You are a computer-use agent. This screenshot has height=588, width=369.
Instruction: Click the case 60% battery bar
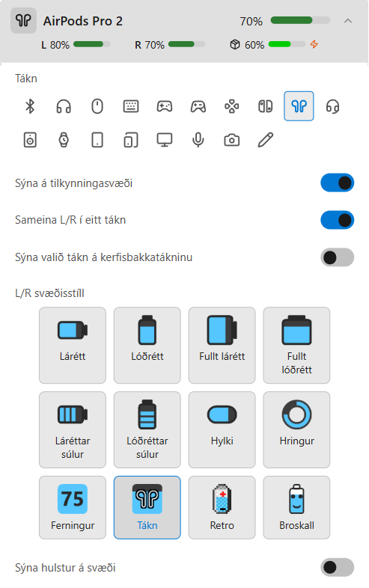click(x=287, y=44)
